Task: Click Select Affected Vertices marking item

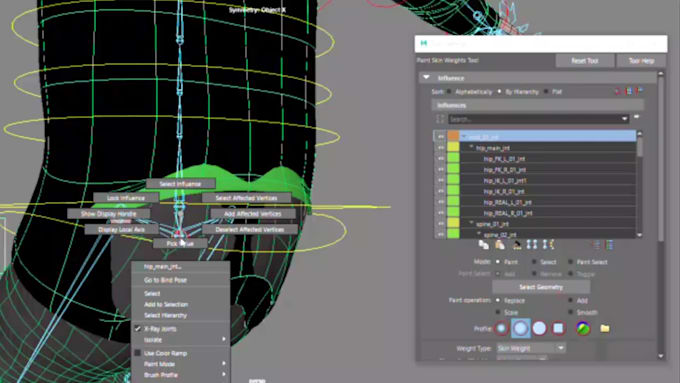Action: [246, 198]
